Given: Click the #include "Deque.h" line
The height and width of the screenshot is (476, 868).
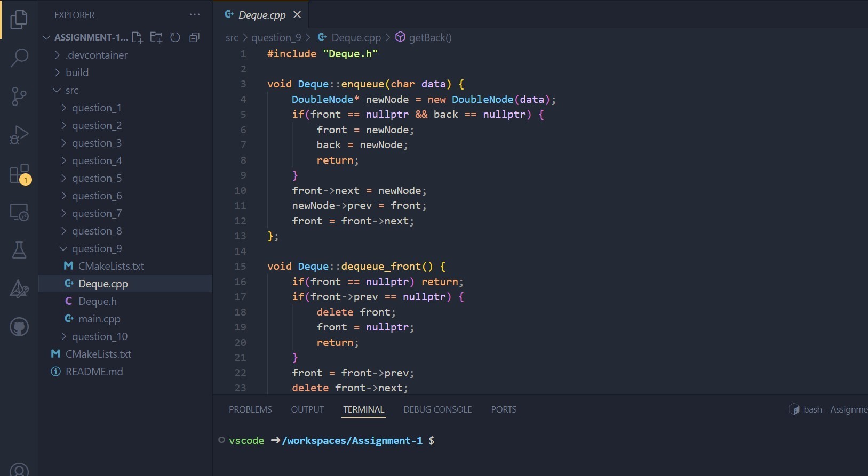Looking at the screenshot, I should (x=322, y=53).
